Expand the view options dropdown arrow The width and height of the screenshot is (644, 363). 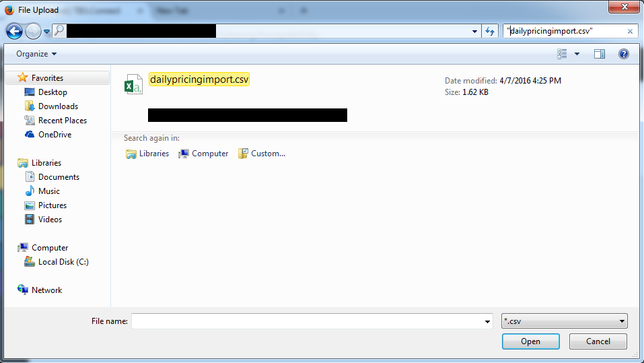coord(577,54)
